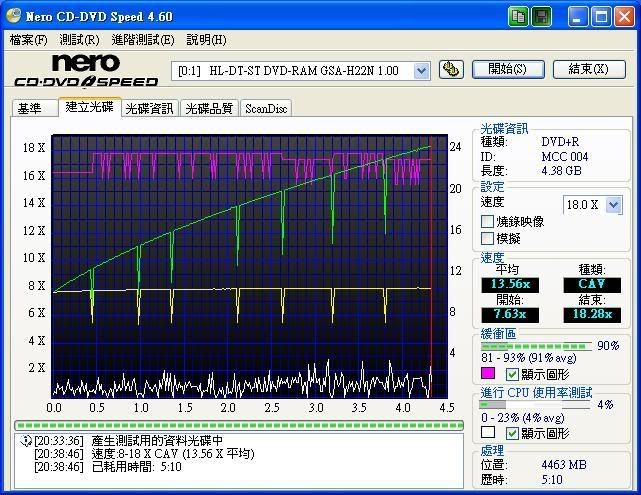641x495 pixels.
Task: Select the 建立光碟 tab
Action: (x=90, y=107)
